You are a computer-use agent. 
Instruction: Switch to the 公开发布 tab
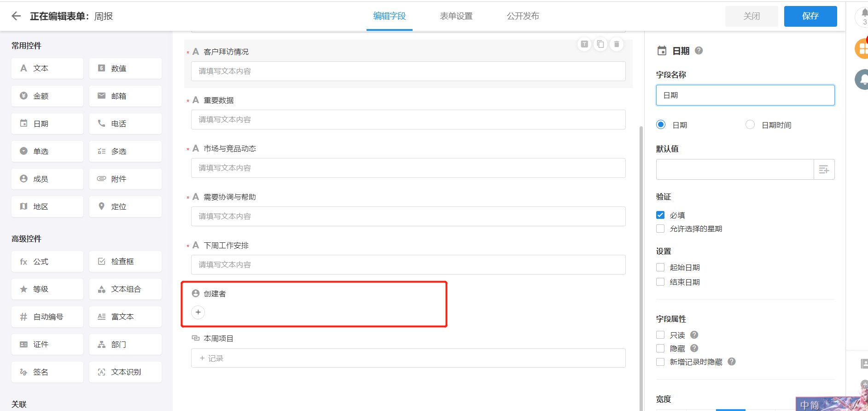click(523, 16)
